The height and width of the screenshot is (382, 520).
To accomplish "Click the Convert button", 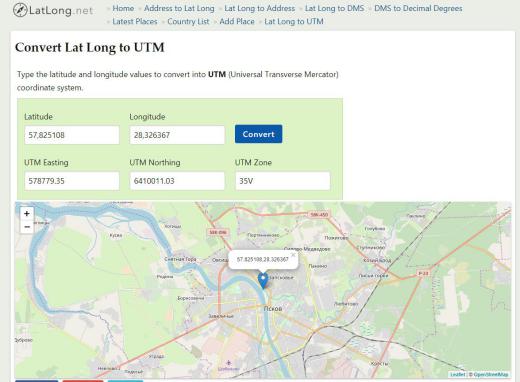I will coord(258,134).
